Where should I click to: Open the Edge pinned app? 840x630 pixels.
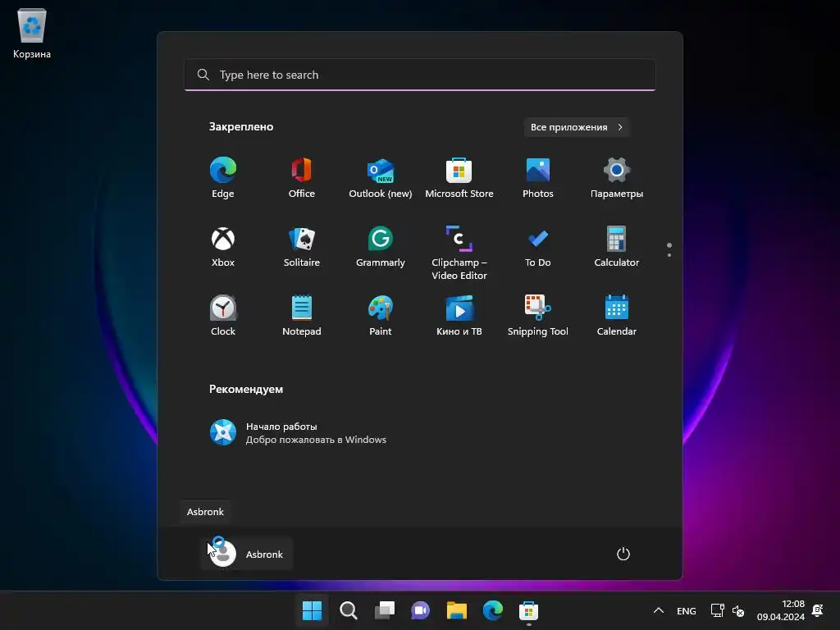click(223, 178)
